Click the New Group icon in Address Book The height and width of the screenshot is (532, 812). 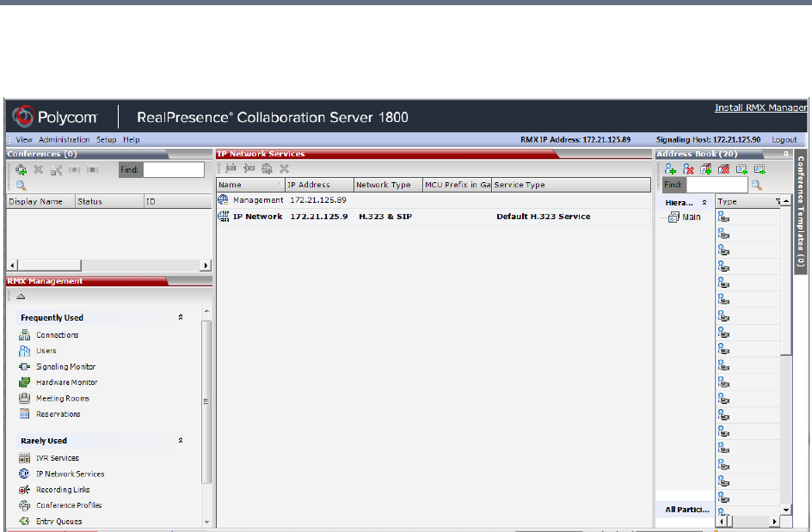pos(706,169)
